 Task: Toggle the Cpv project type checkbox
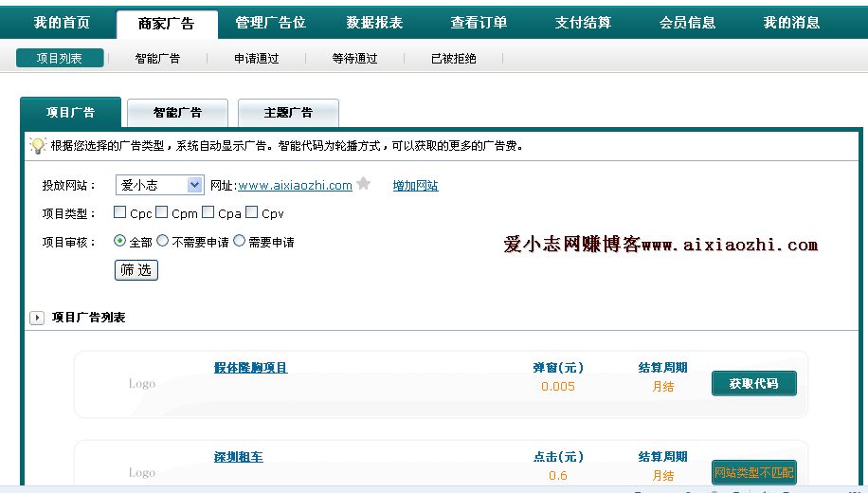point(252,213)
